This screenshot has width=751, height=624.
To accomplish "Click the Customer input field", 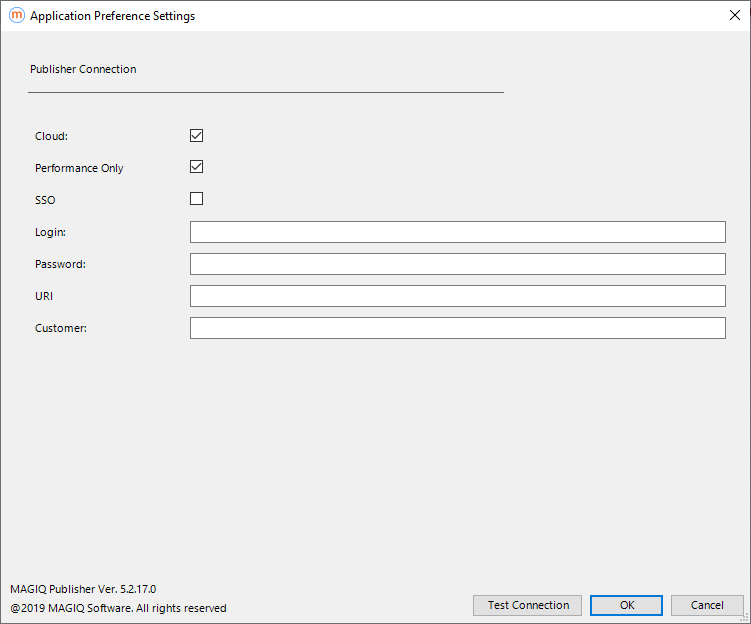I will [x=457, y=328].
